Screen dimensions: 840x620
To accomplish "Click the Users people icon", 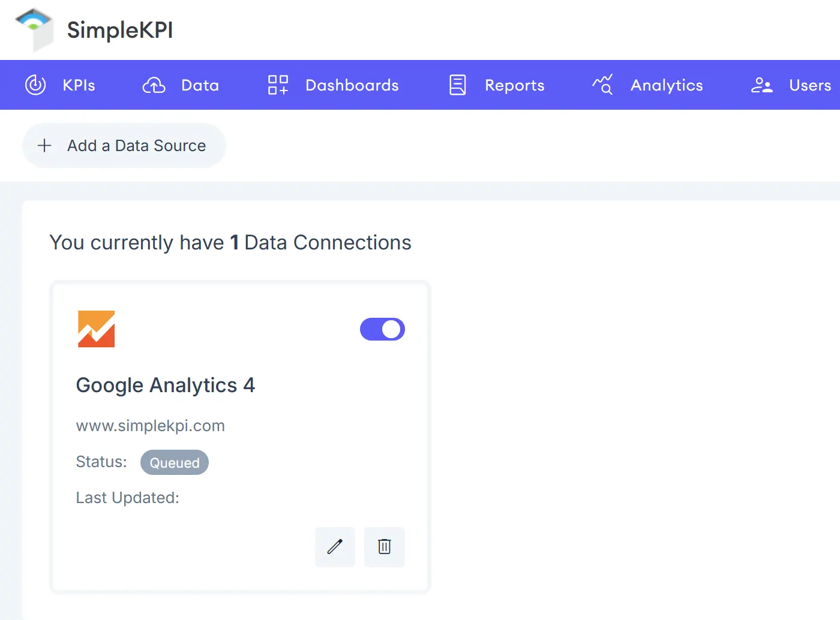I will coord(762,85).
